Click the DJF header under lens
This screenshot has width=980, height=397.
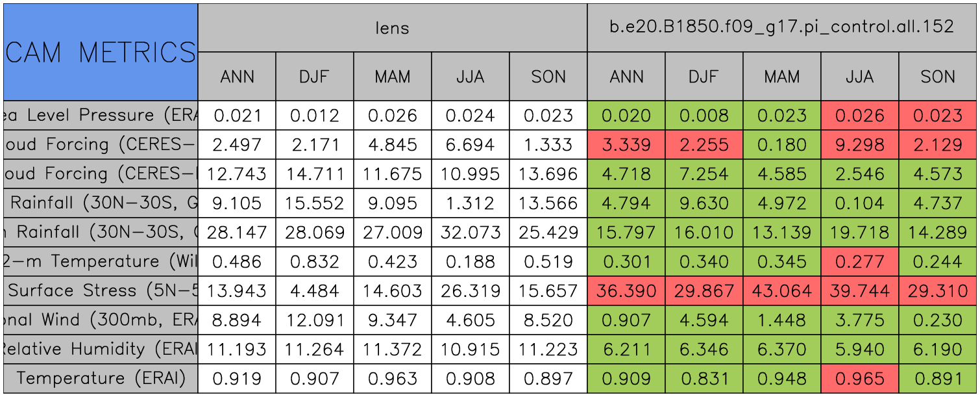pos(314,77)
